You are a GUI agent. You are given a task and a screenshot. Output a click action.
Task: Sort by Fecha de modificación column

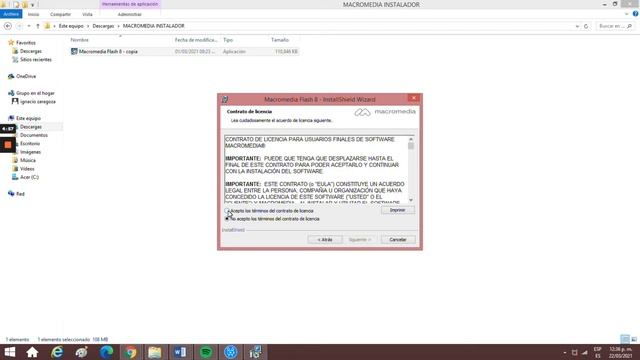(196, 40)
